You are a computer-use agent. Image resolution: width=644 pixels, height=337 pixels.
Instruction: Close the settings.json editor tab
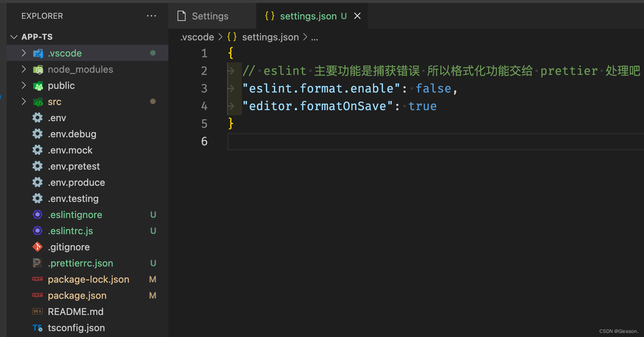pos(357,16)
